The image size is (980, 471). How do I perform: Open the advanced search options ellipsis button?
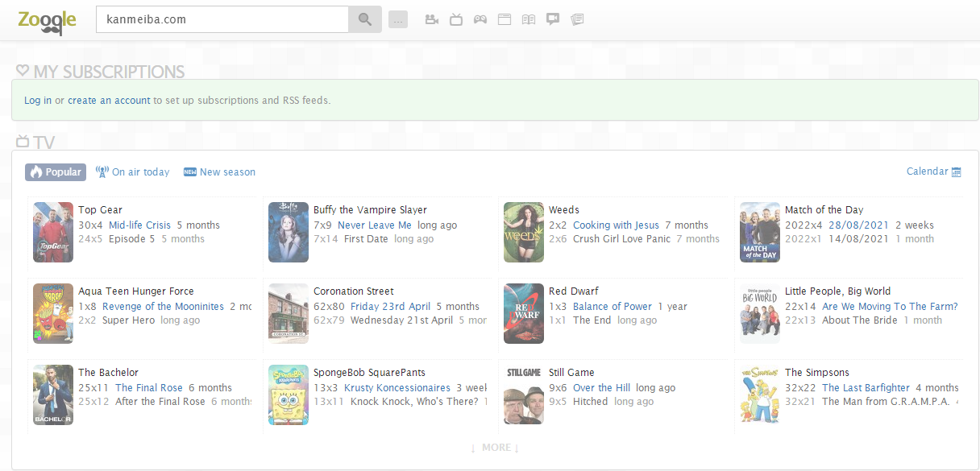pos(398,19)
